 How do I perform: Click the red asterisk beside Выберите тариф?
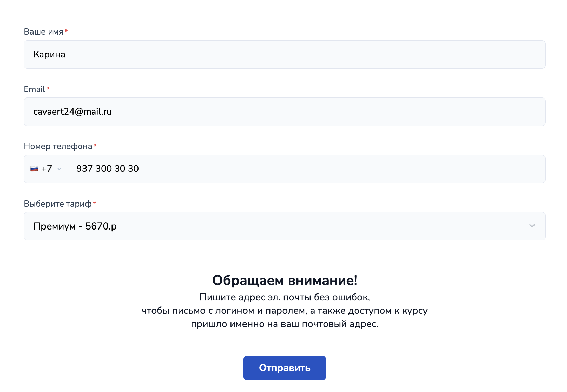(95, 203)
